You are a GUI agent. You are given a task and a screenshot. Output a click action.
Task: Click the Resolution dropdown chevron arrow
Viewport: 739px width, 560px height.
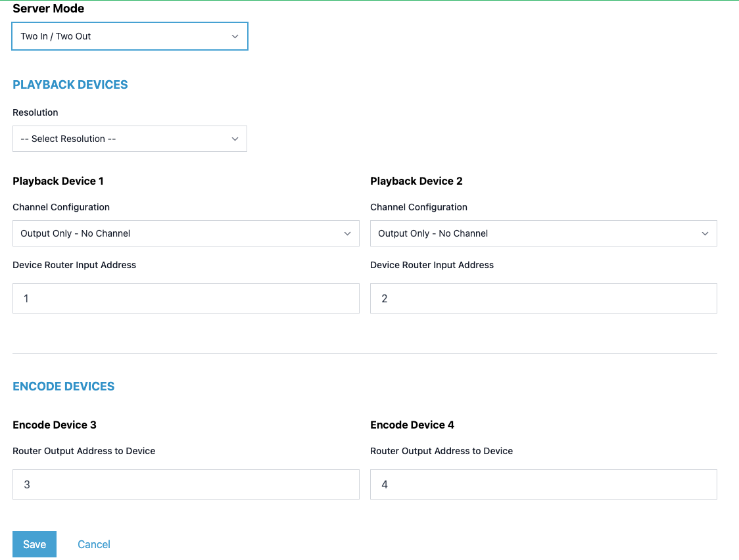pos(235,139)
